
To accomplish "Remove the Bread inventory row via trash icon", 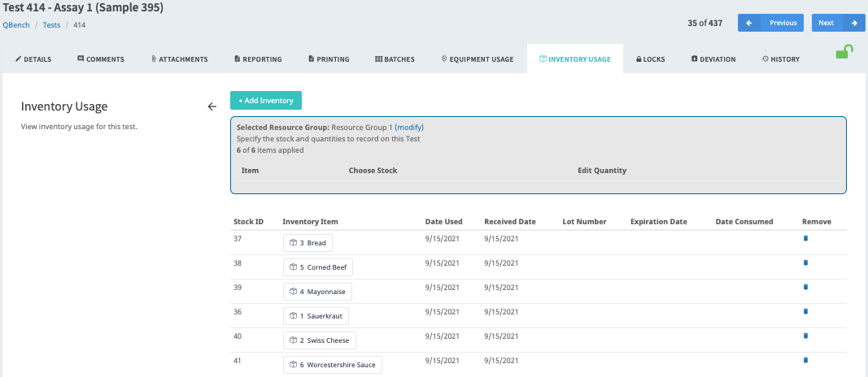I will (x=805, y=238).
